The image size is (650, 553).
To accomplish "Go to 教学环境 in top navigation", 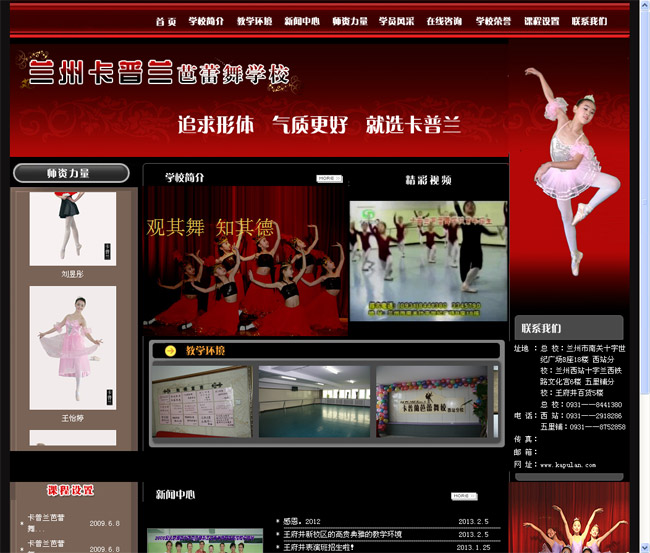I will coord(254,21).
